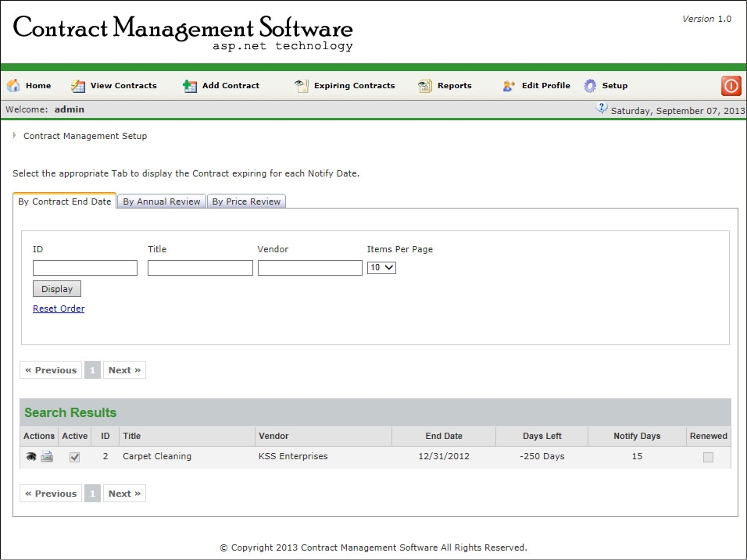This screenshot has height=560, width=747.
Task: Sort results by End Date column header
Action: coord(444,436)
